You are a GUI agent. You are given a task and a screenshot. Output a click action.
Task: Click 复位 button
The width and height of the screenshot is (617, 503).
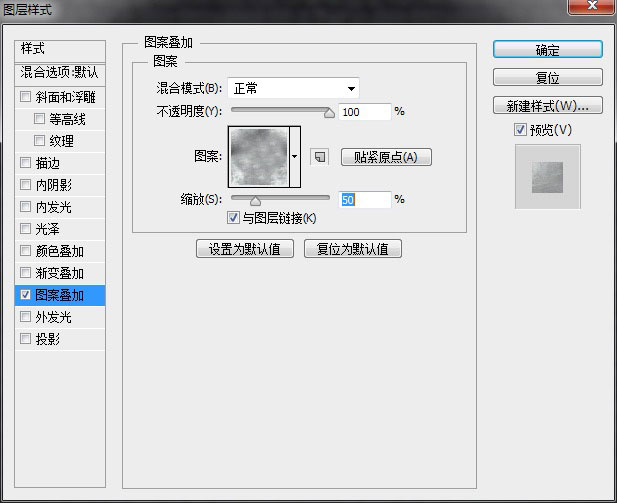click(548, 77)
